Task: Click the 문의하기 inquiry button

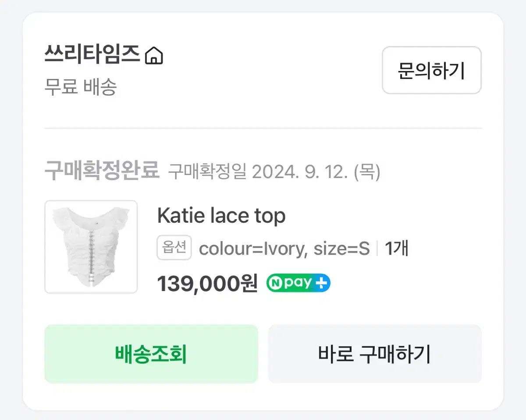Action: 432,70
